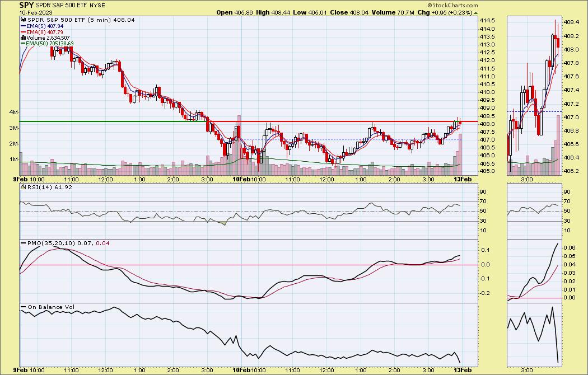The height and width of the screenshot is (375, 588).
Task: Click the PMO(35,20,10) 0.07 indicator label
Action: [60, 243]
